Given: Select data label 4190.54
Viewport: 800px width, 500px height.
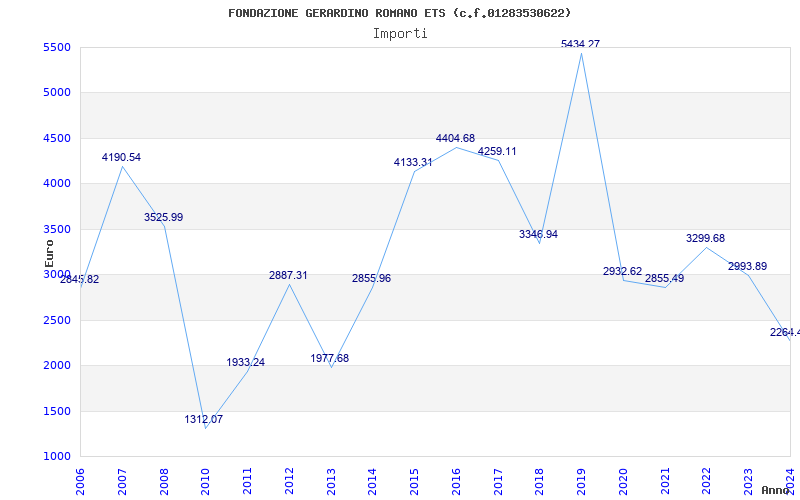Looking at the screenshot, I should point(121,157).
